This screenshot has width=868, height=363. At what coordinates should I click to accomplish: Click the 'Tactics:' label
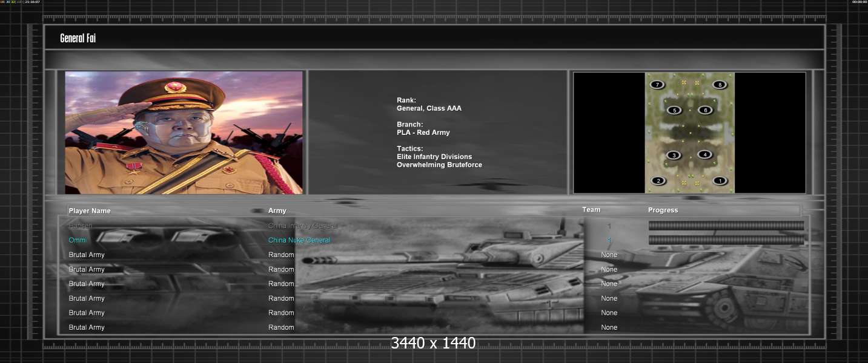pos(410,149)
